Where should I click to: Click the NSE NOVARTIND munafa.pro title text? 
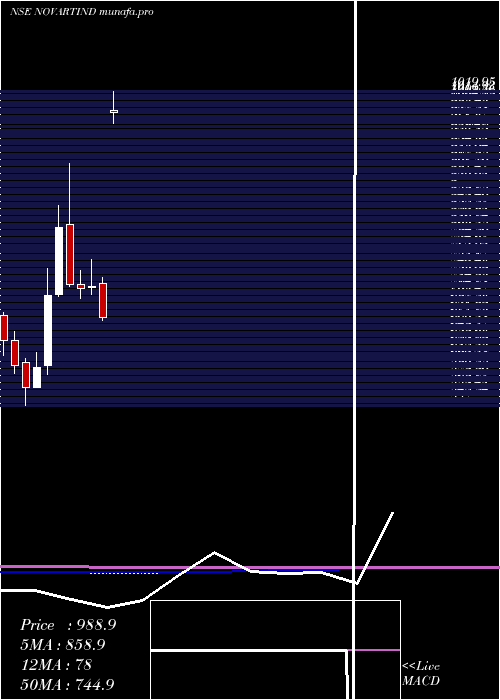click(x=82, y=12)
